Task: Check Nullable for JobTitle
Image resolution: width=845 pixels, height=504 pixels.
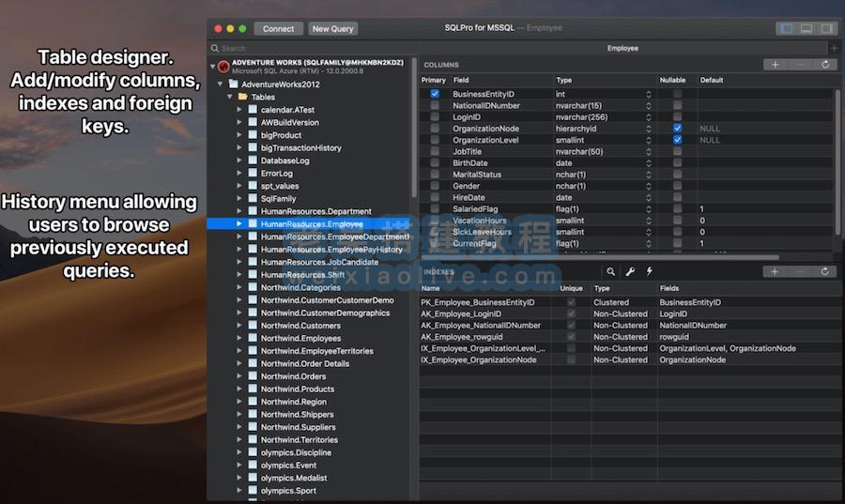Action: pyautogui.click(x=677, y=151)
